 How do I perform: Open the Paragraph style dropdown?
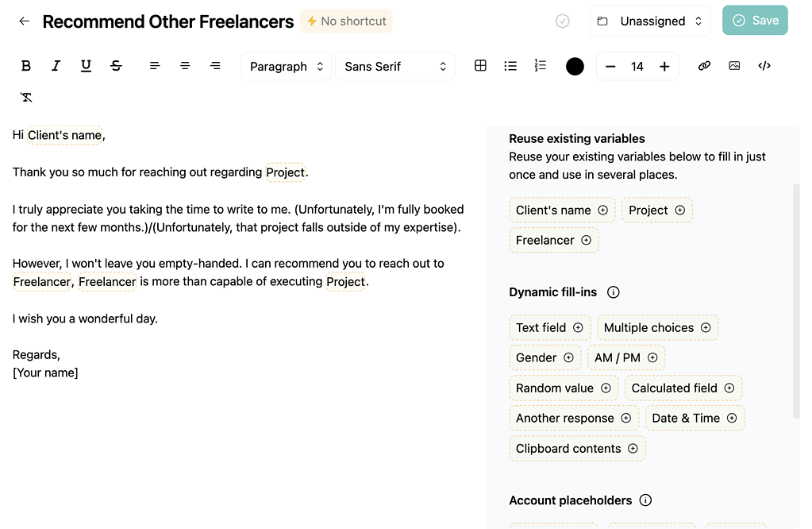286,66
